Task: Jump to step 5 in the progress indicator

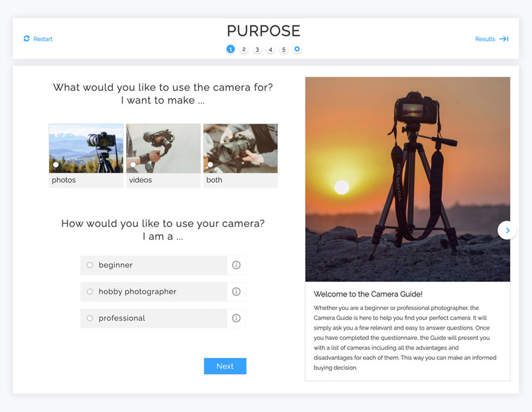Action: [284, 49]
